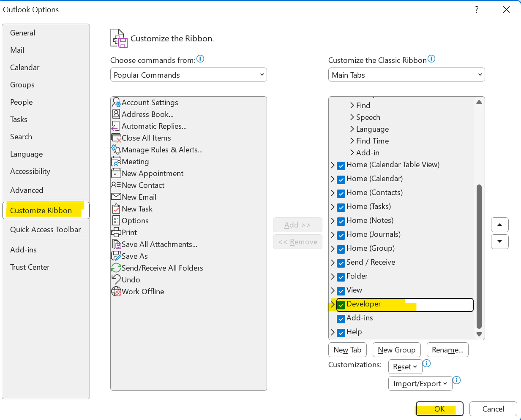Uncheck the Home (Contacts) checkbox
This screenshot has height=420, width=521.
341,193
